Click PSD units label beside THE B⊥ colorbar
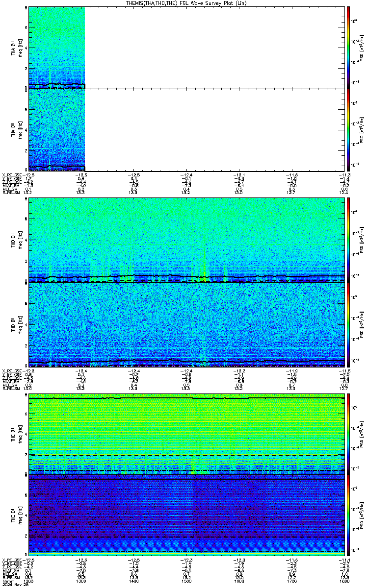This screenshot has width=368, height=588. (362, 433)
